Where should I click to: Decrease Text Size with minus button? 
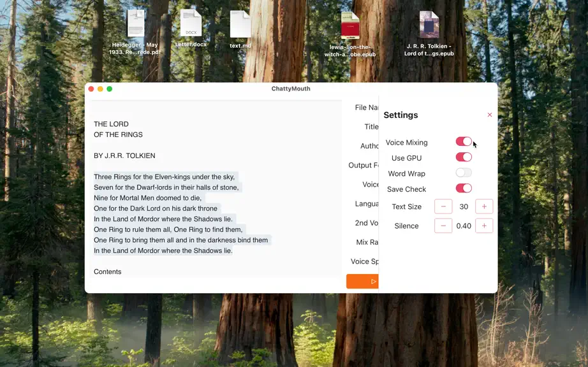point(443,206)
